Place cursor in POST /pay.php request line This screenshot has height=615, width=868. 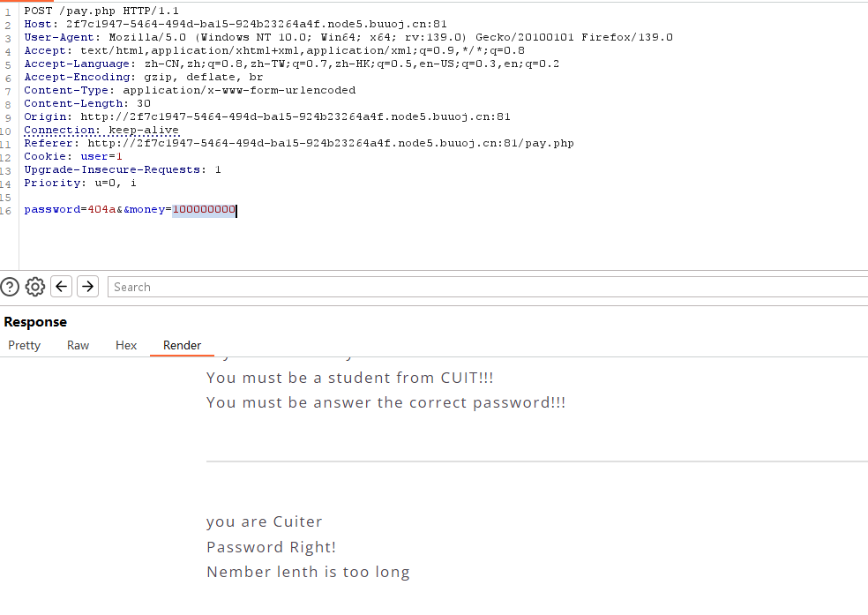[x=101, y=11]
